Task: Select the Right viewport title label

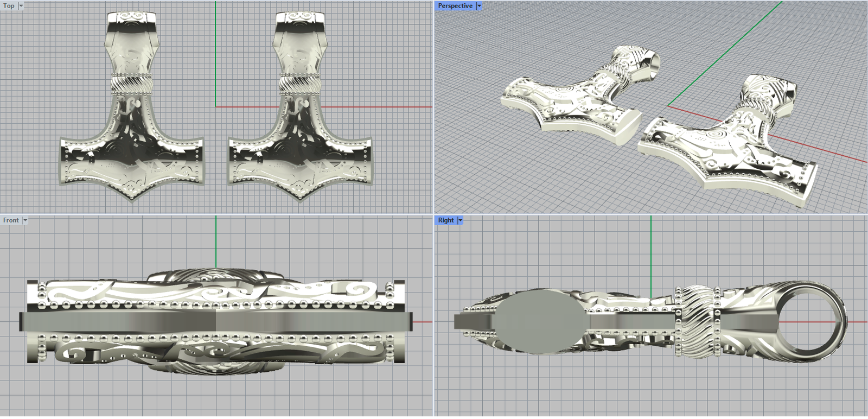Action: coord(445,220)
